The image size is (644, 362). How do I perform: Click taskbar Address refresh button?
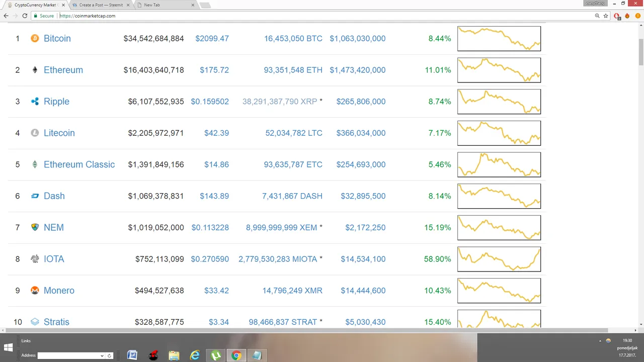pyautogui.click(x=109, y=355)
